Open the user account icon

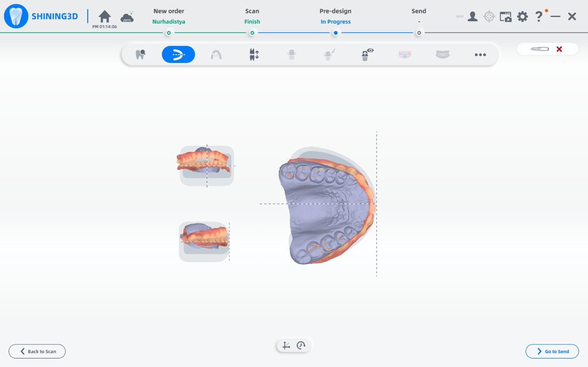point(472,17)
